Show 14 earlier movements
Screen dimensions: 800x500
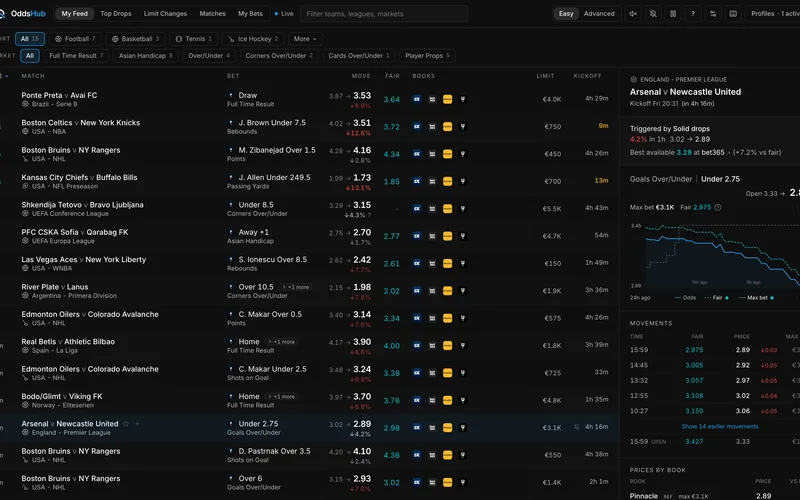[720, 426]
